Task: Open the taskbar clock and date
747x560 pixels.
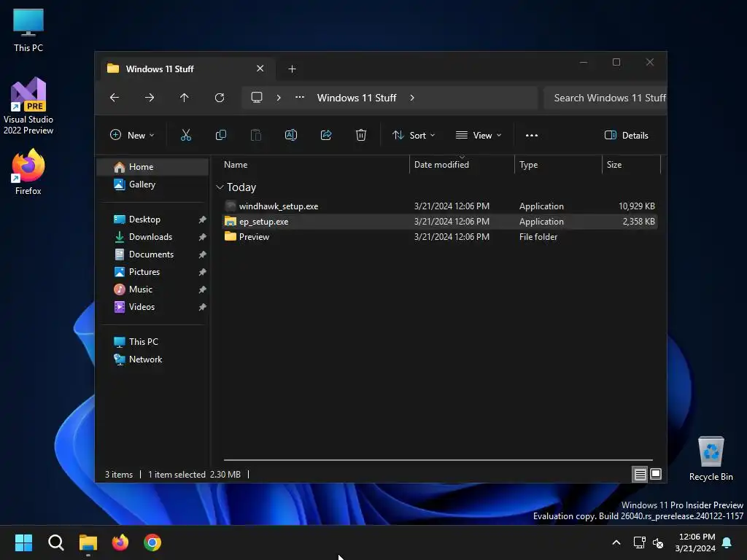Action: click(x=695, y=542)
